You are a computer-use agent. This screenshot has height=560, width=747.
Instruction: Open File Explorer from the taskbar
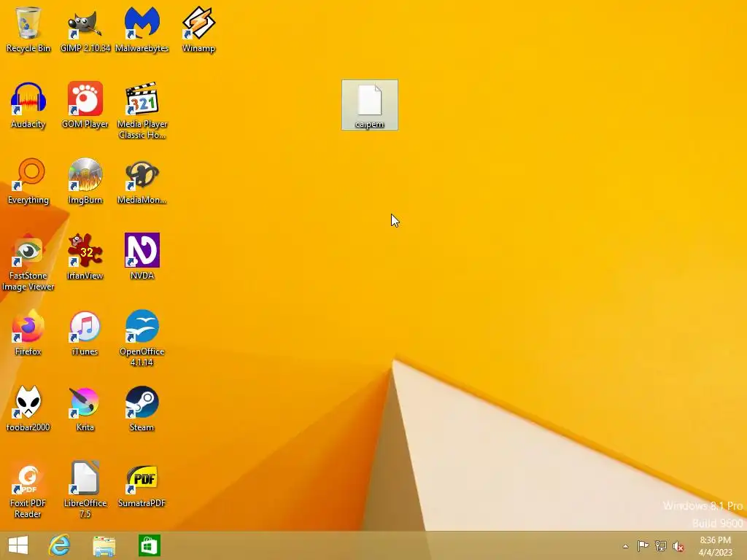[104, 545]
